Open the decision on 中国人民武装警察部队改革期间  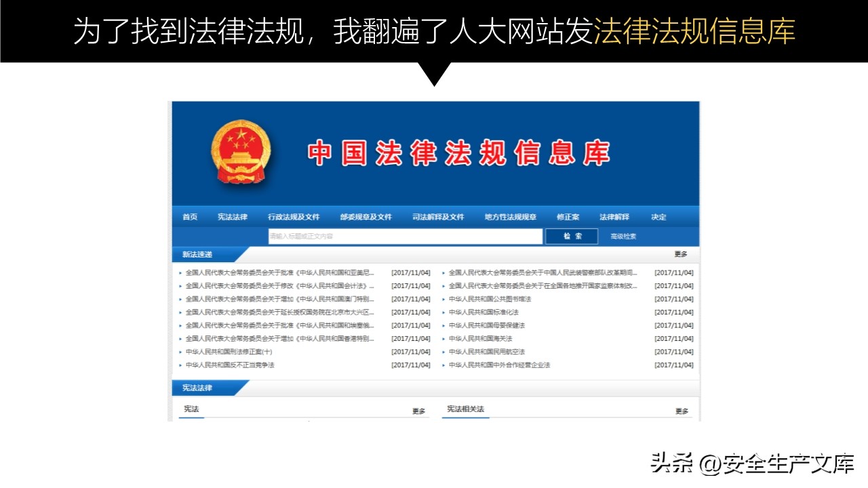(543, 272)
